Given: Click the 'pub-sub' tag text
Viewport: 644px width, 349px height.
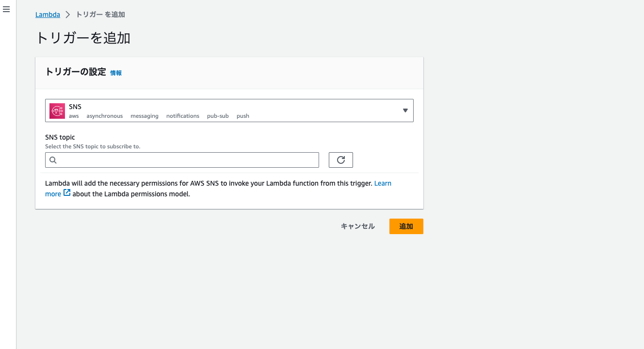Looking at the screenshot, I should (218, 116).
